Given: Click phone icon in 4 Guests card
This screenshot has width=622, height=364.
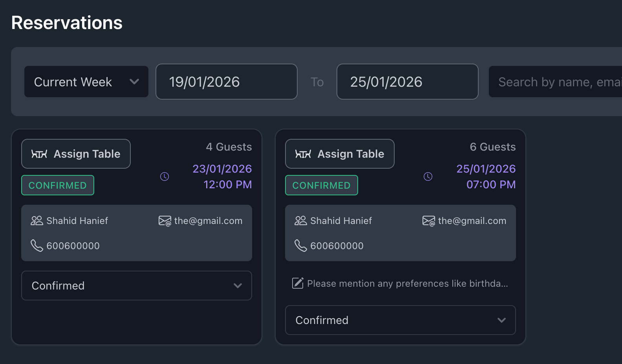Looking at the screenshot, I should click(x=37, y=246).
